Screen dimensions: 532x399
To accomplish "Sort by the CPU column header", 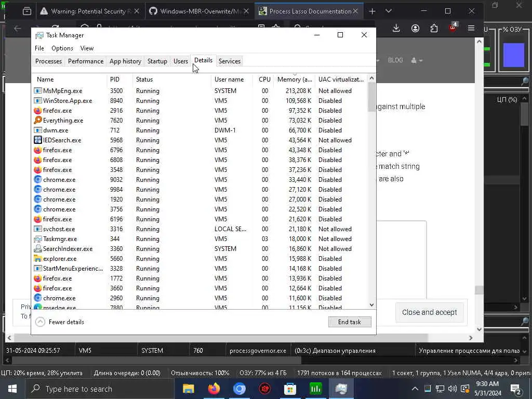I will [x=264, y=79].
